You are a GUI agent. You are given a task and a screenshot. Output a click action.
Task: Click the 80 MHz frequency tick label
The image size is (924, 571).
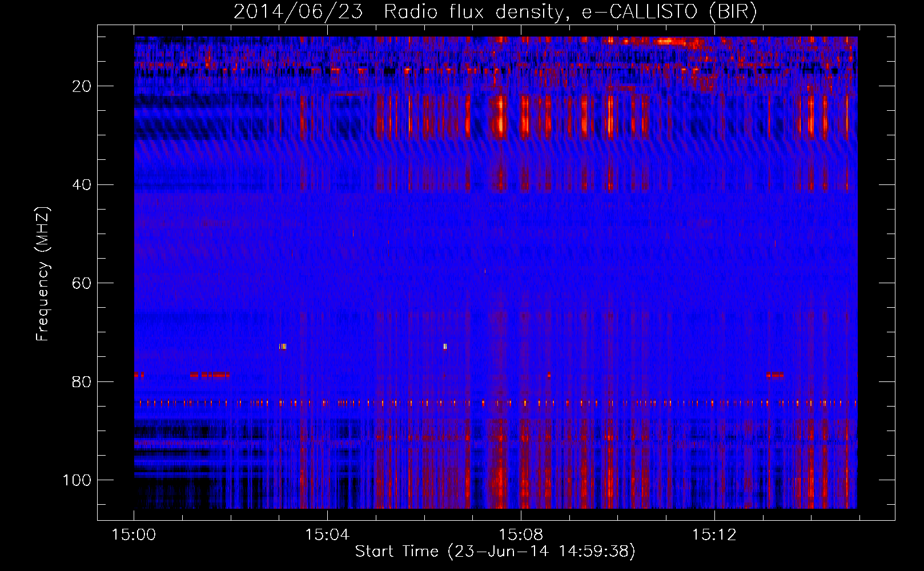(82, 382)
